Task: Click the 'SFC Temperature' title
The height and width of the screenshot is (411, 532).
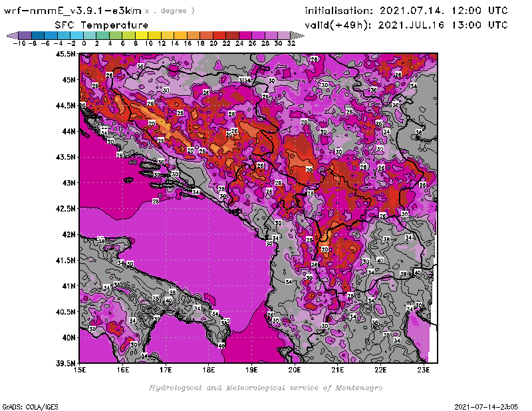Action: 102,25
